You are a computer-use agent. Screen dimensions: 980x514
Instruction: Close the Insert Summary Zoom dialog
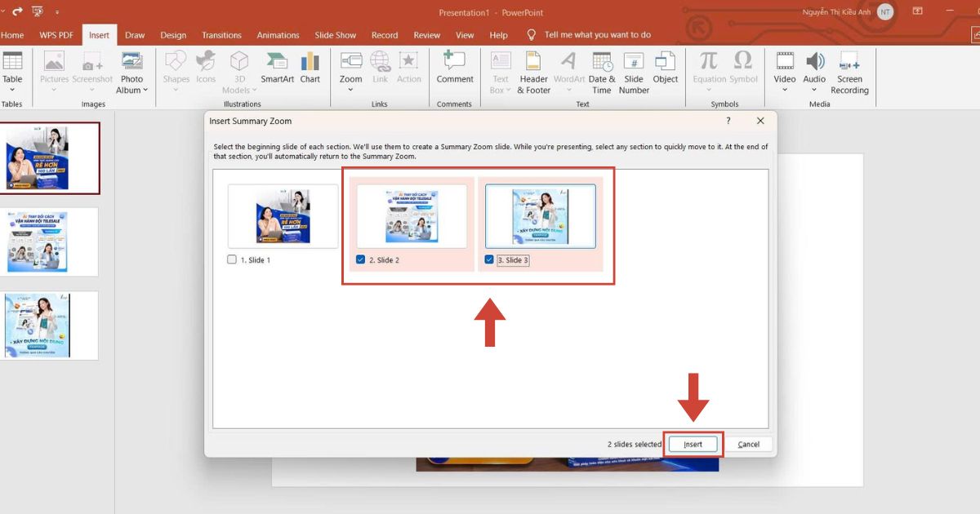(x=760, y=121)
